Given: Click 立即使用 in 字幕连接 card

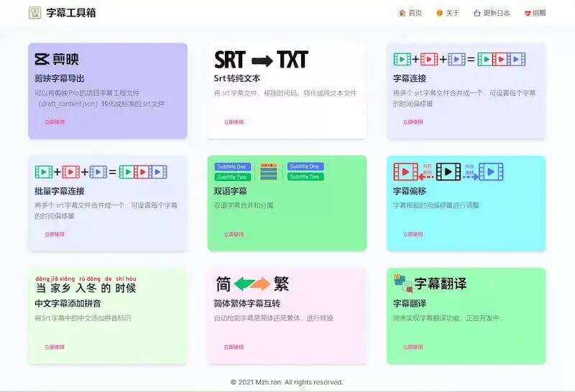Looking at the screenshot, I should pyautogui.click(x=413, y=122).
